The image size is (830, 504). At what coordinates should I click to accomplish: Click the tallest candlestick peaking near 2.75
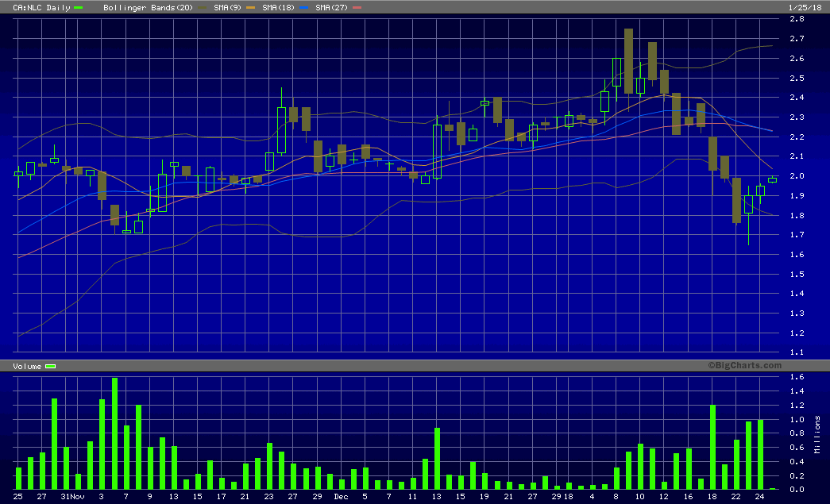point(628,61)
